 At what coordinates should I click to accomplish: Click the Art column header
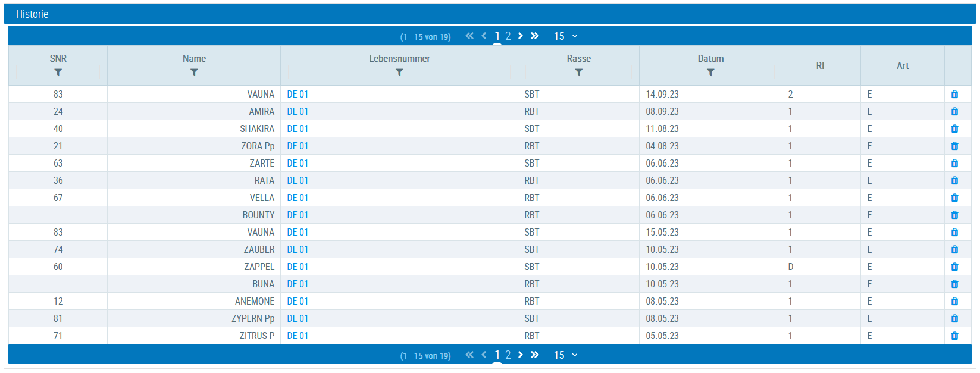click(x=903, y=65)
